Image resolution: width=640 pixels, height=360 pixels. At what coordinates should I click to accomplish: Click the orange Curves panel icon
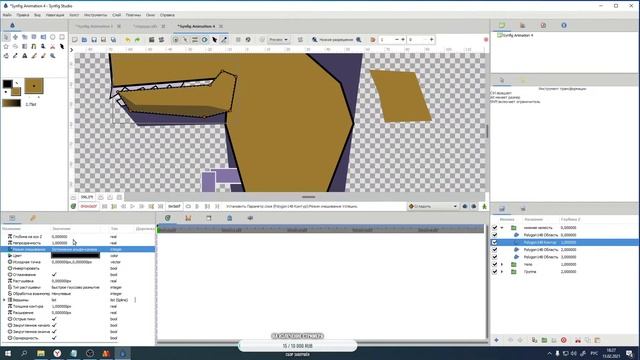tap(188, 218)
